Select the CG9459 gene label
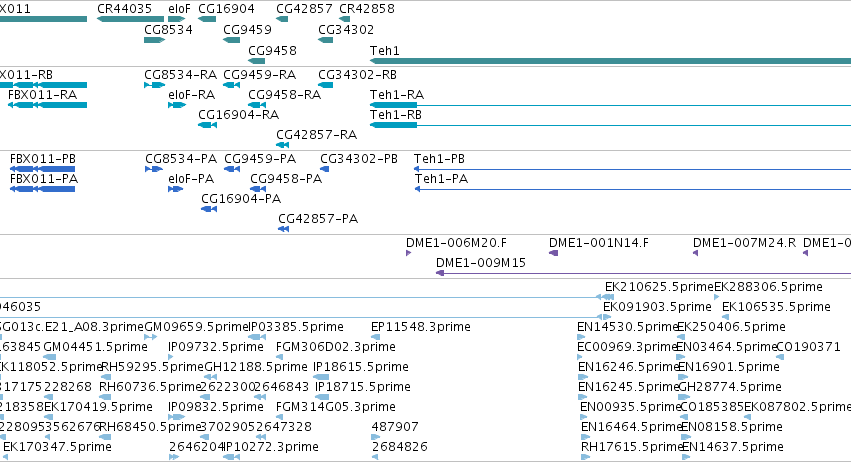The image size is (851, 462). tap(247, 29)
